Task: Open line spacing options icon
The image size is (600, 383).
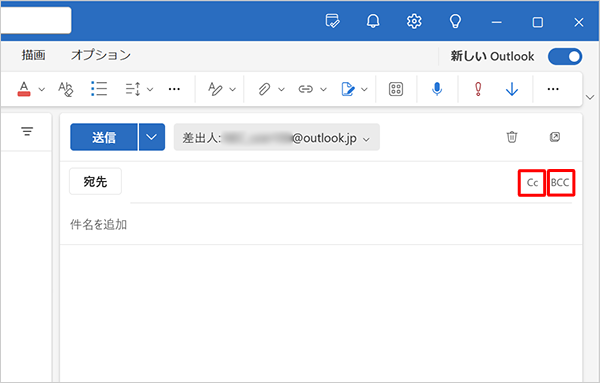Action: point(133,89)
